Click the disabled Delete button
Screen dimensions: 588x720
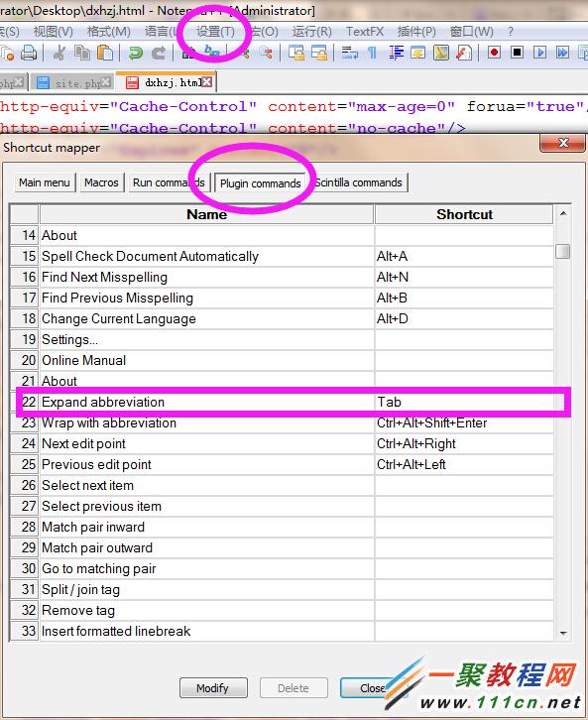[294, 688]
